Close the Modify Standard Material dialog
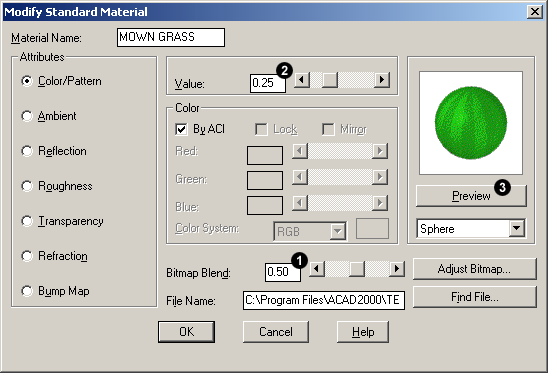The height and width of the screenshot is (373, 548). tap(535, 12)
